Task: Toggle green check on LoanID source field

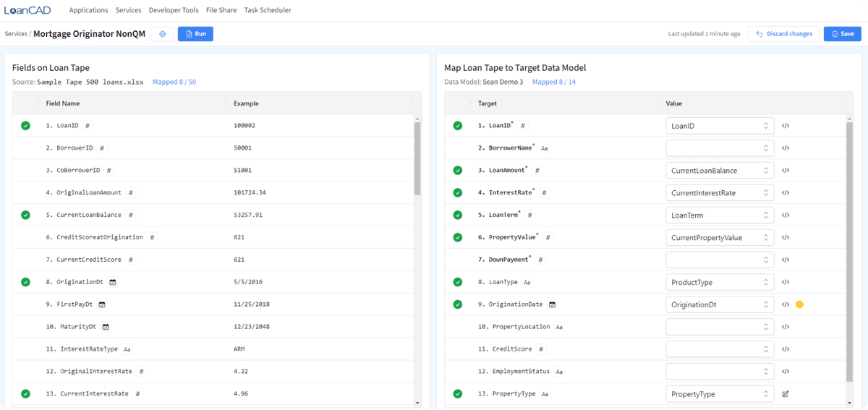Action: coord(26,126)
